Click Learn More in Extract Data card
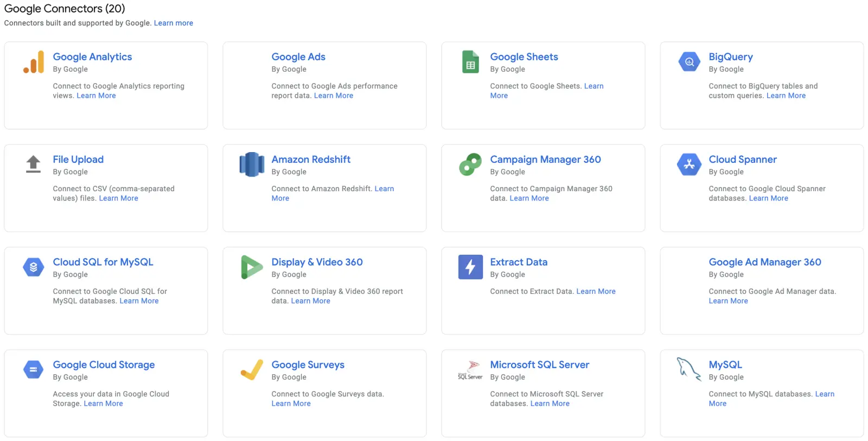Screen dimensions: 868x441 (596, 291)
